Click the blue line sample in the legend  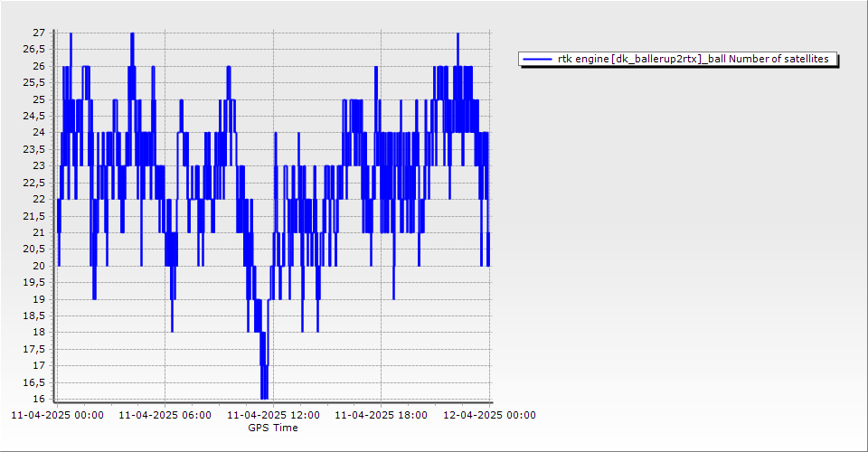[x=538, y=60]
